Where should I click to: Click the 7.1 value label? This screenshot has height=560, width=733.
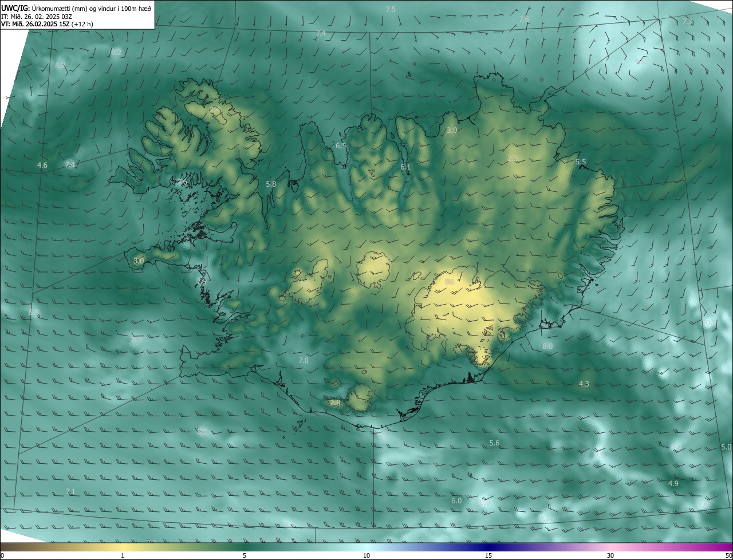coord(70,492)
